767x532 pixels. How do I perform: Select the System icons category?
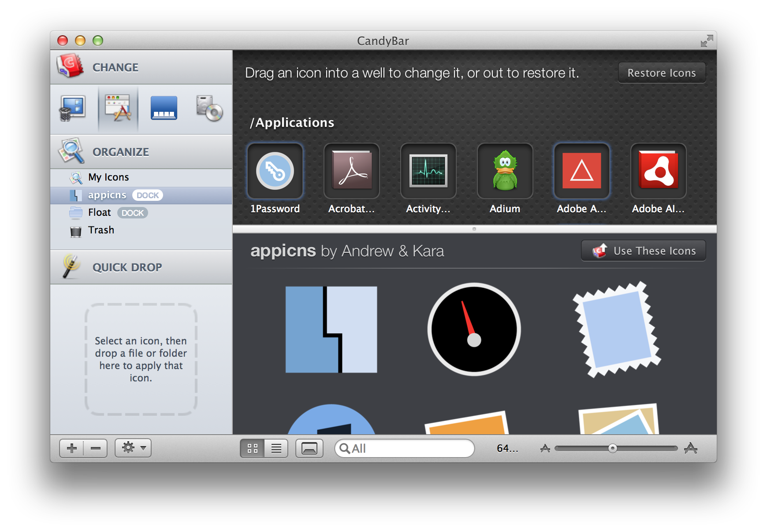[x=72, y=109]
